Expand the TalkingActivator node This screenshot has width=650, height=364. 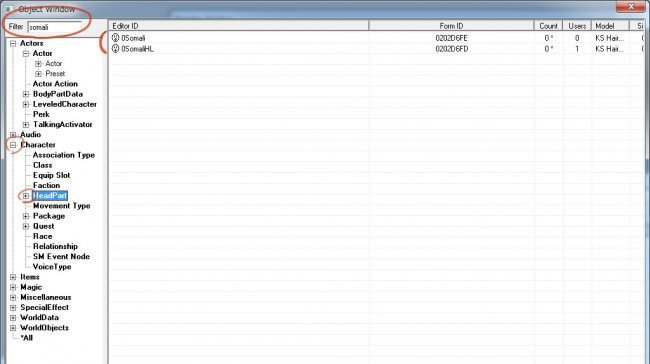(26, 124)
